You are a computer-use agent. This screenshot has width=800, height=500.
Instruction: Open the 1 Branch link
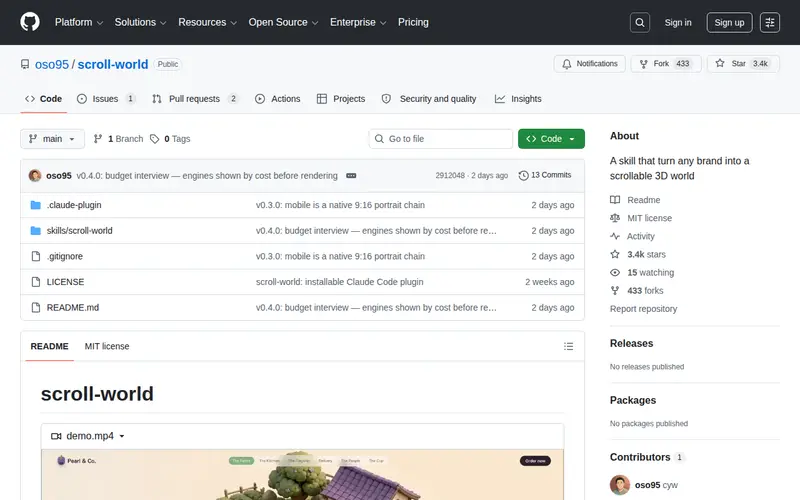(118, 139)
